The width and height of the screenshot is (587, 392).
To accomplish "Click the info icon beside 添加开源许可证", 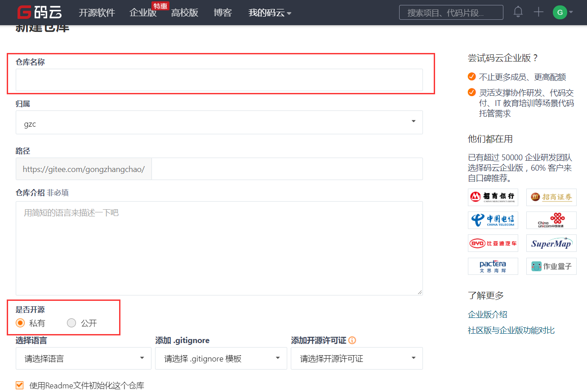I will (x=352, y=340).
